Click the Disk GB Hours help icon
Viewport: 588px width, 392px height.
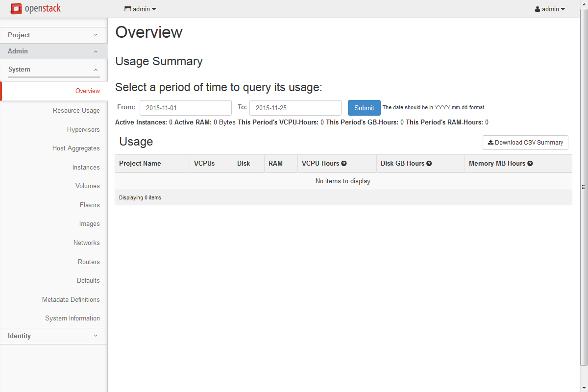[429, 164]
